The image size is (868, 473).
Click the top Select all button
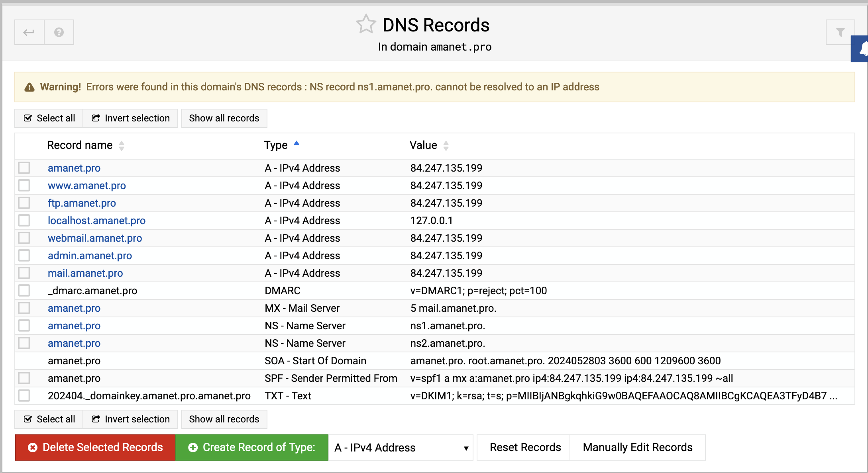[49, 118]
